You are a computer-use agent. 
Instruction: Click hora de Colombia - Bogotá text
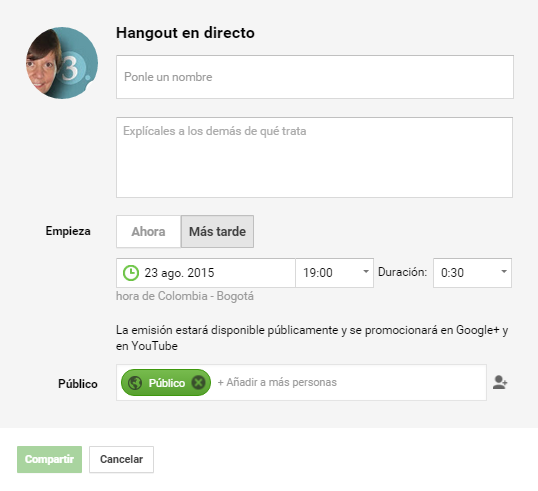[185, 296]
